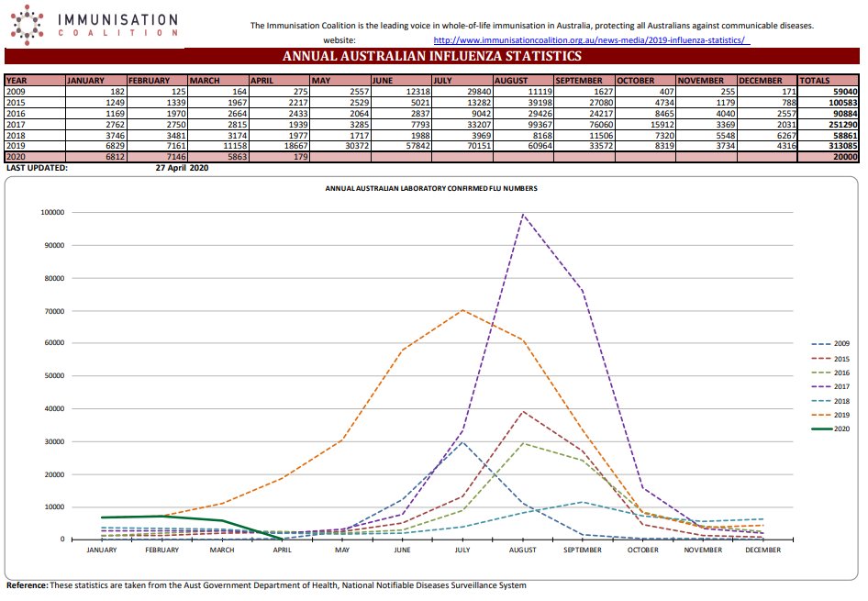Click the 2017 line peak at August
Screen dimensions: 868x601
[x=523, y=215]
